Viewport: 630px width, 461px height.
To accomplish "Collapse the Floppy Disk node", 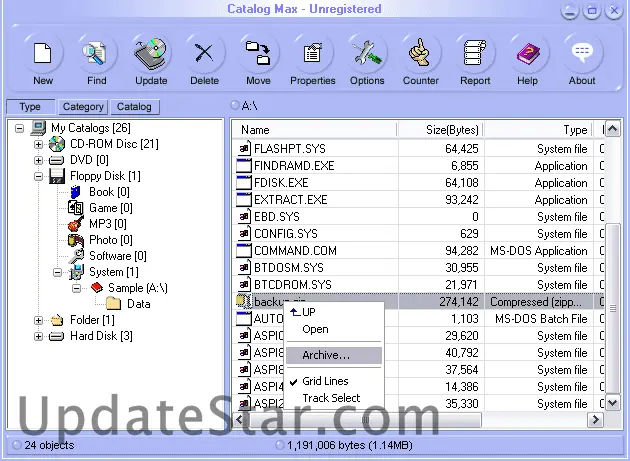I will [38, 176].
